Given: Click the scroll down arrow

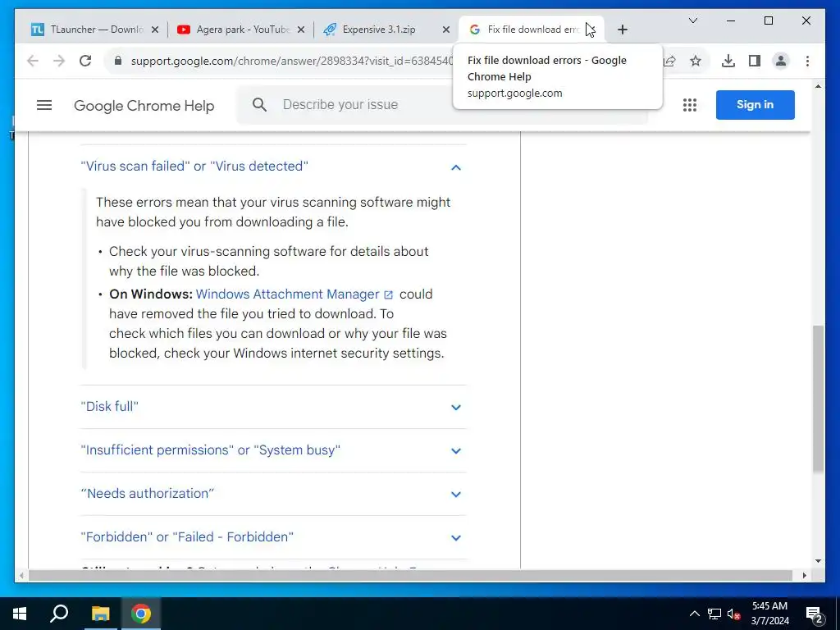Looking at the screenshot, I should [x=818, y=561].
